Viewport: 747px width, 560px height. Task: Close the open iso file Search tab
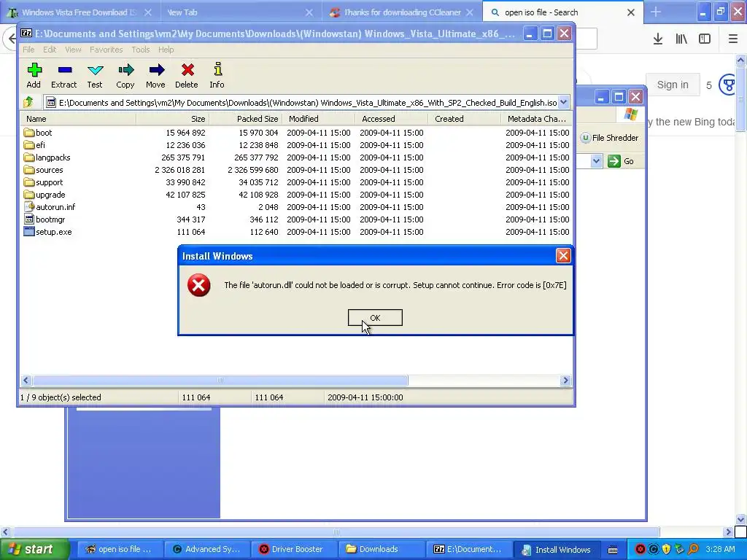[631, 12]
